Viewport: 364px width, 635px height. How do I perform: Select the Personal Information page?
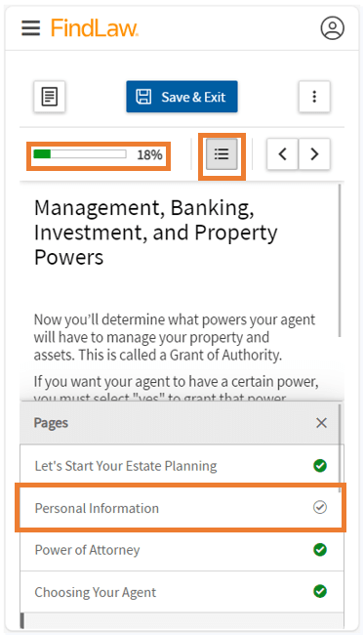pos(182,508)
